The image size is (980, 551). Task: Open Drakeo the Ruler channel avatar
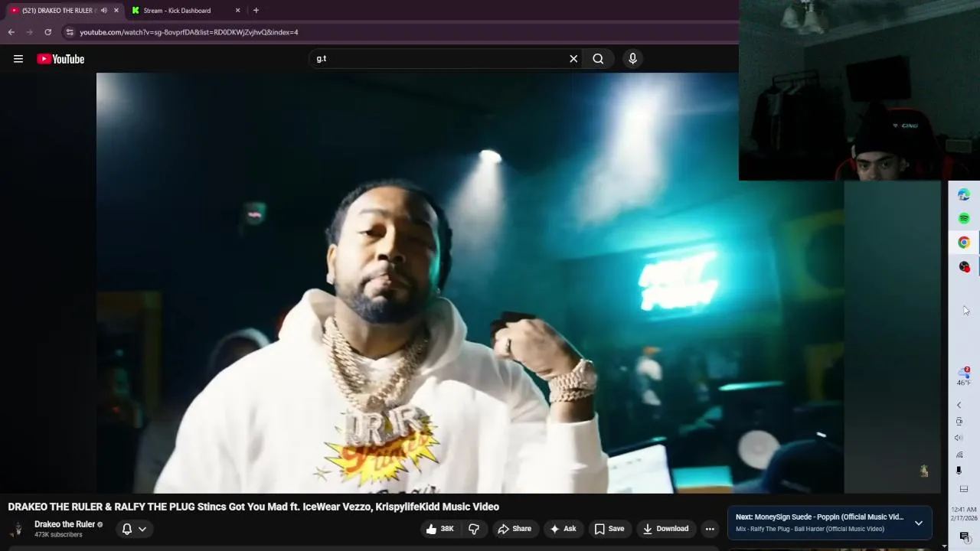point(17,530)
